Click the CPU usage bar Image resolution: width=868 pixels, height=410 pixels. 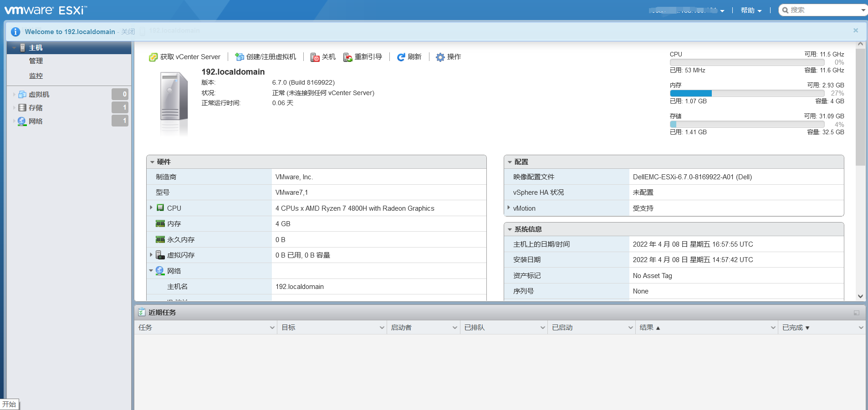[747, 62]
